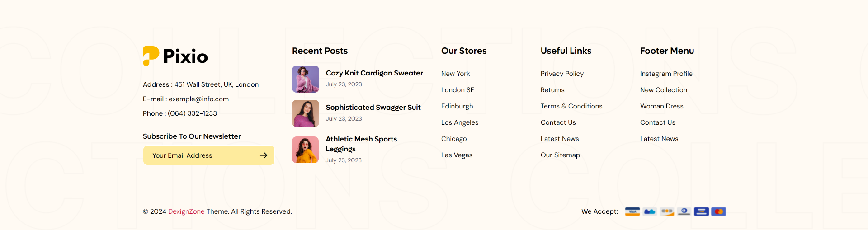
Task: Click the Pixio logo
Action: pos(175,56)
